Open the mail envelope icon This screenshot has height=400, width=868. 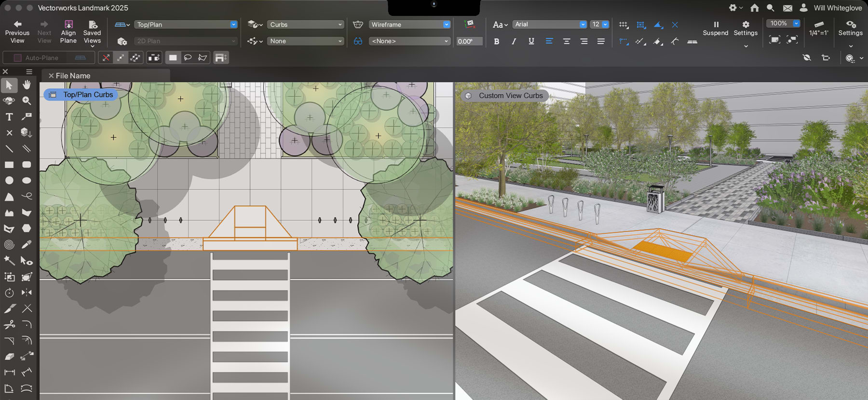(787, 8)
